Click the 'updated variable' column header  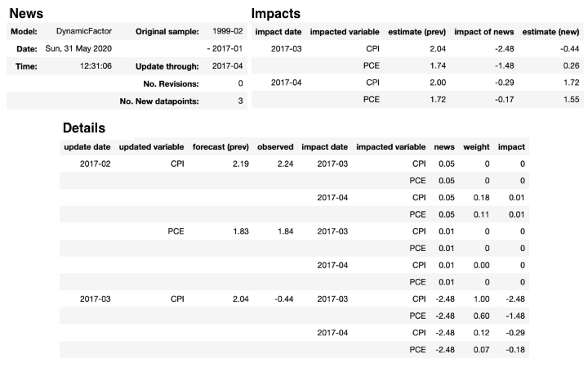151,146
